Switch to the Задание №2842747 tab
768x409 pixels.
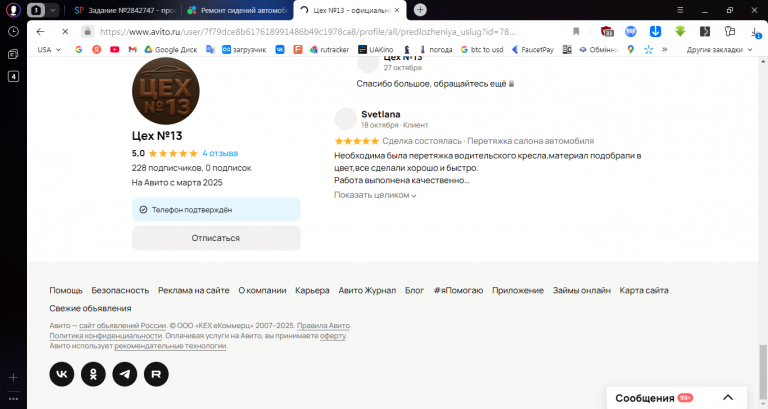click(x=124, y=10)
